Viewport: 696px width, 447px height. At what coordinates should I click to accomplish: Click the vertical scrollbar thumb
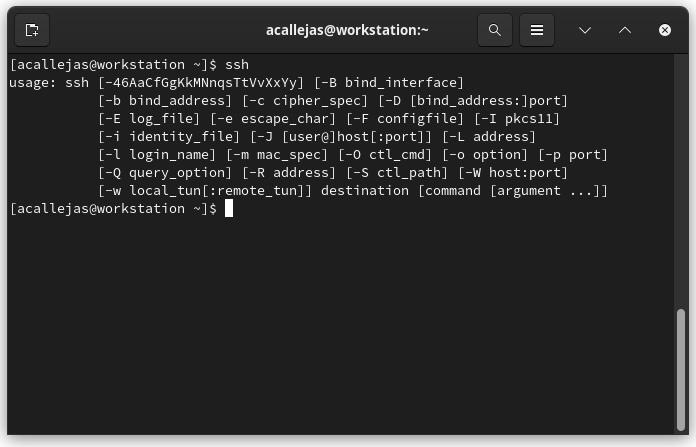[680, 370]
